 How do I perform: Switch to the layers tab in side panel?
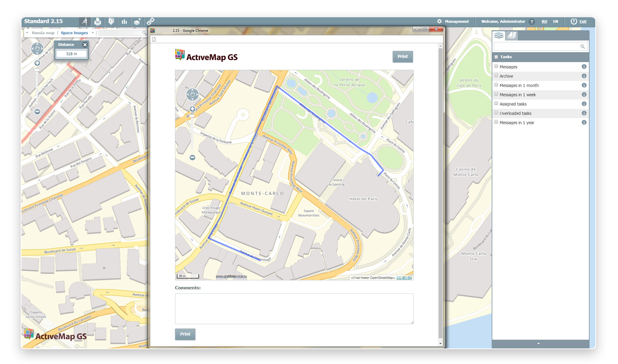tap(499, 36)
